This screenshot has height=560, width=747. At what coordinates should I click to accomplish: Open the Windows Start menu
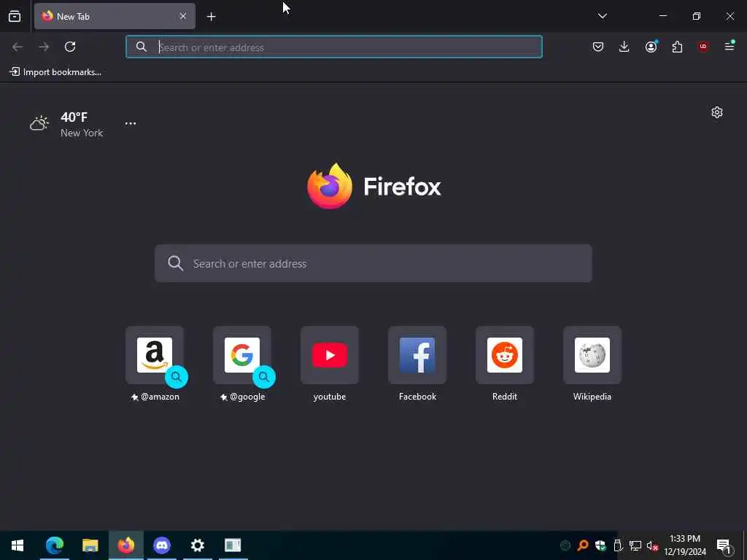tap(18, 545)
